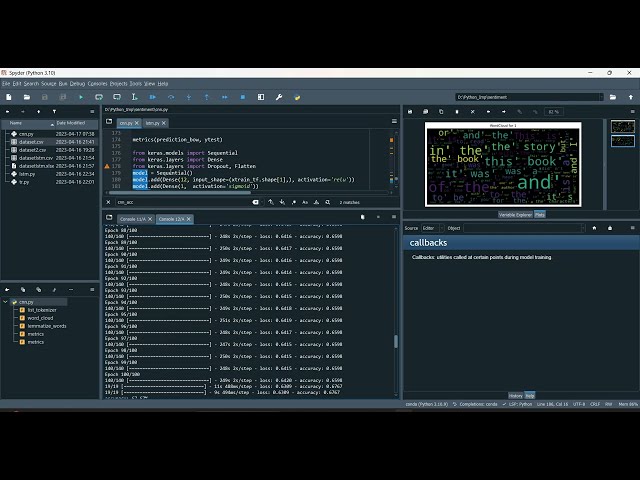Remove the current plot with the trash icon
The height and width of the screenshot is (480, 640).
(457, 112)
